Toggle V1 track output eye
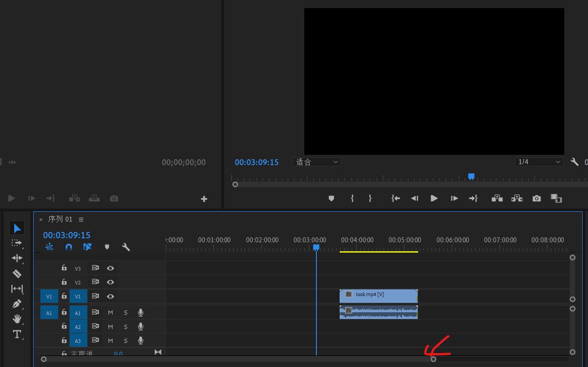 (x=110, y=297)
